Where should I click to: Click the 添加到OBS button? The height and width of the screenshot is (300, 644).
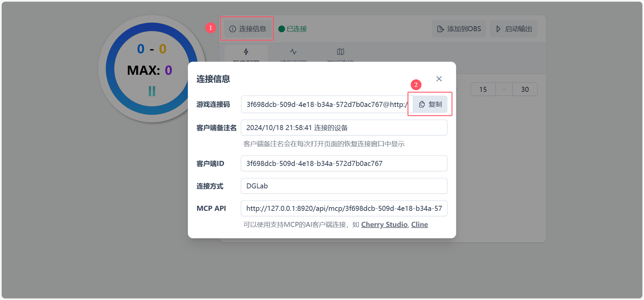(x=459, y=29)
